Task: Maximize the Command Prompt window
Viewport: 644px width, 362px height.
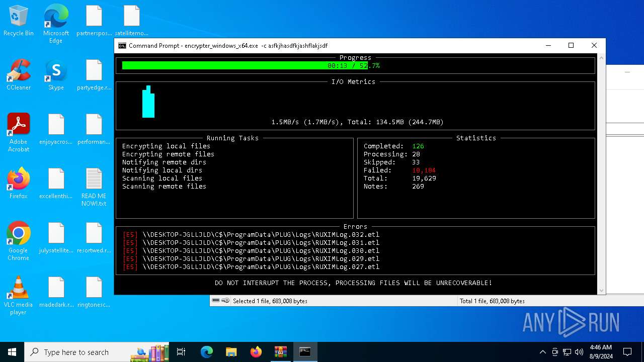Action: [571, 45]
